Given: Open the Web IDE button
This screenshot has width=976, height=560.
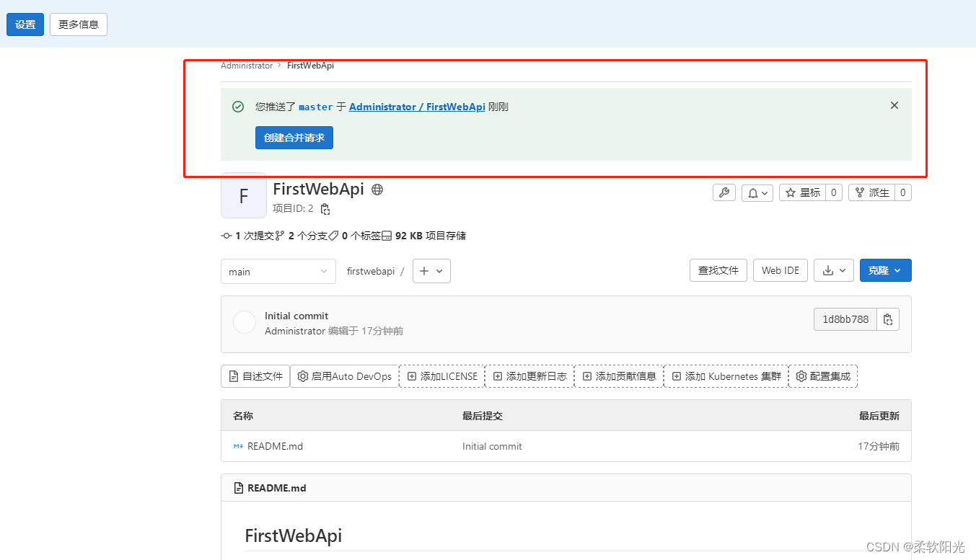Looking at the screenshot, I should (x=781, y=270).
